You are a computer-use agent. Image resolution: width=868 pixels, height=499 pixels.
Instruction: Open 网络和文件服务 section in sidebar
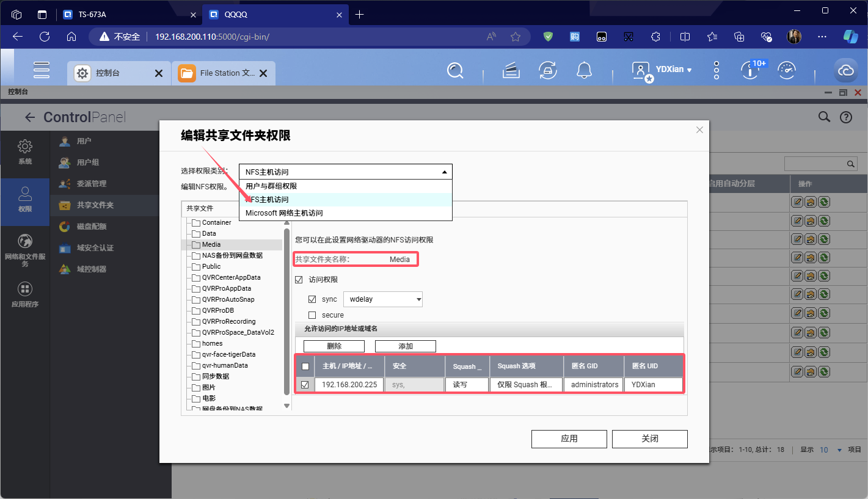tap(25, 250)
